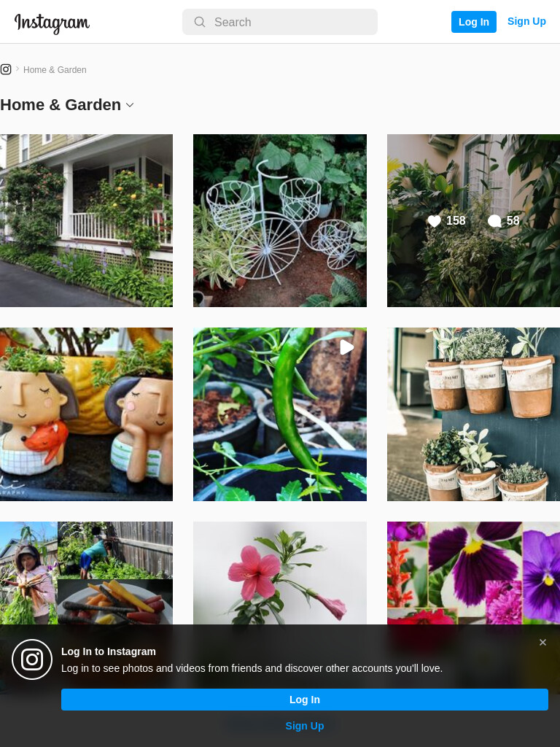Open the Sign Up link in the header

526,21
